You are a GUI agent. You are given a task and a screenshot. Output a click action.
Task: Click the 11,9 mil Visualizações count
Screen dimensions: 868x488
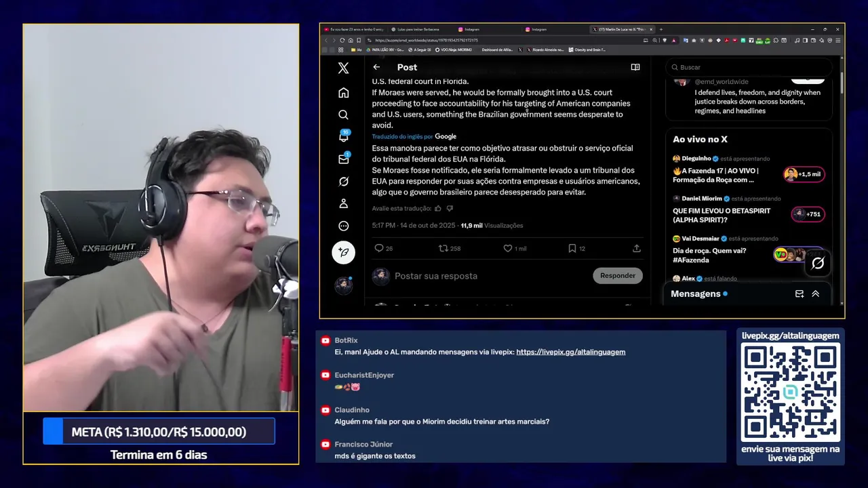(x=492, y=226)
